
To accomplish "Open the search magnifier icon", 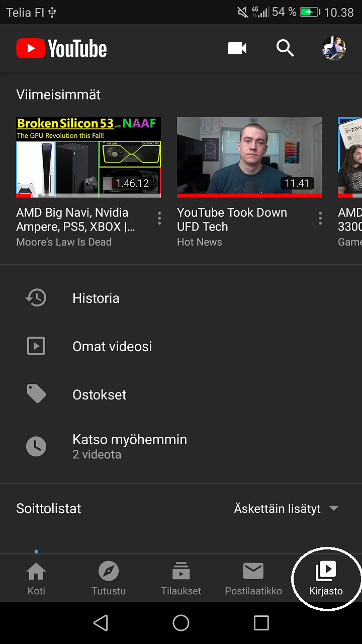I will (x=285, y=48).
